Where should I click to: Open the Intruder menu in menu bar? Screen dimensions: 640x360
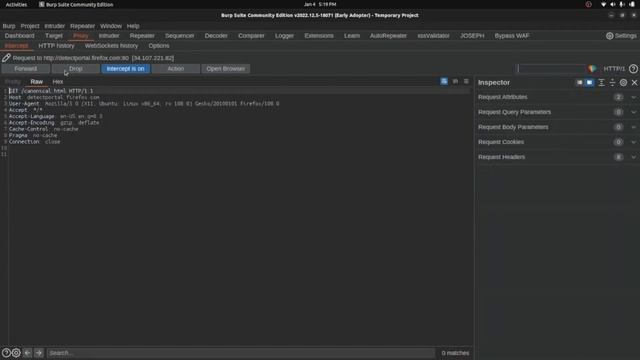tap(54, 26)
